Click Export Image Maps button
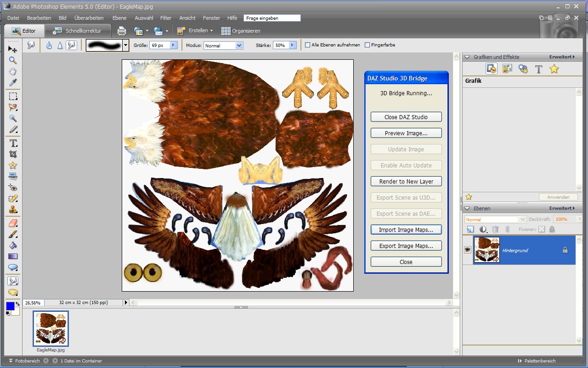The height and width of the screenshot is (368, 588). [406, 246]
